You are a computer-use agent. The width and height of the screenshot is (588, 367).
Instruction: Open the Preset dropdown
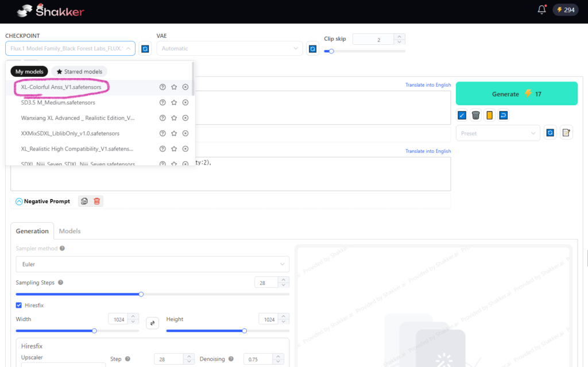(497, 133)
